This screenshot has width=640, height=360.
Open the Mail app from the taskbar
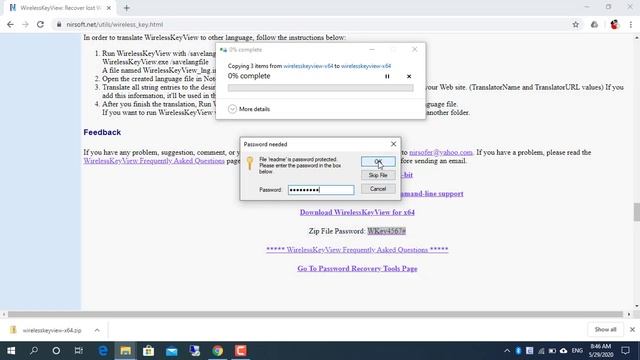click(x=171, y=351)
